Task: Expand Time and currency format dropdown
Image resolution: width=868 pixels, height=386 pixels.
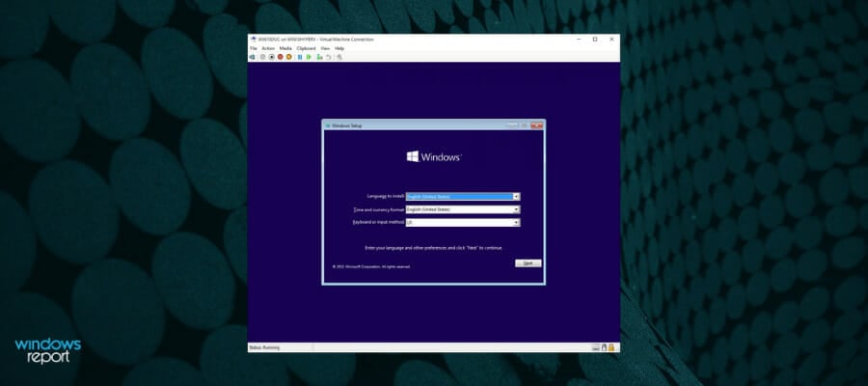Action: pyautogui.click(x=516, y=209)
